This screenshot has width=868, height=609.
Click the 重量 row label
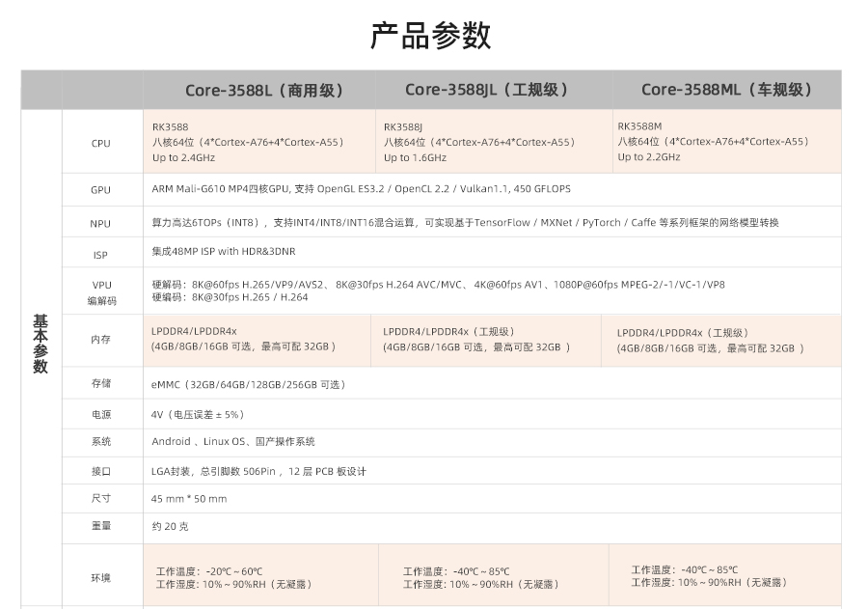click(101, 526)
